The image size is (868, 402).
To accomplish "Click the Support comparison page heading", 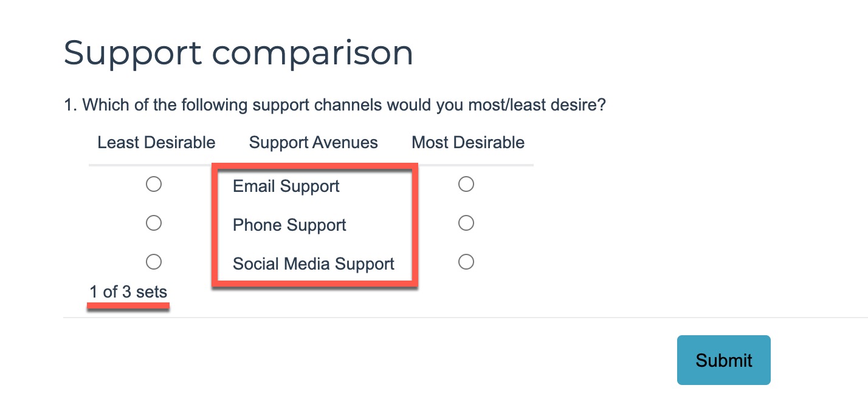I will click(238, 53).
